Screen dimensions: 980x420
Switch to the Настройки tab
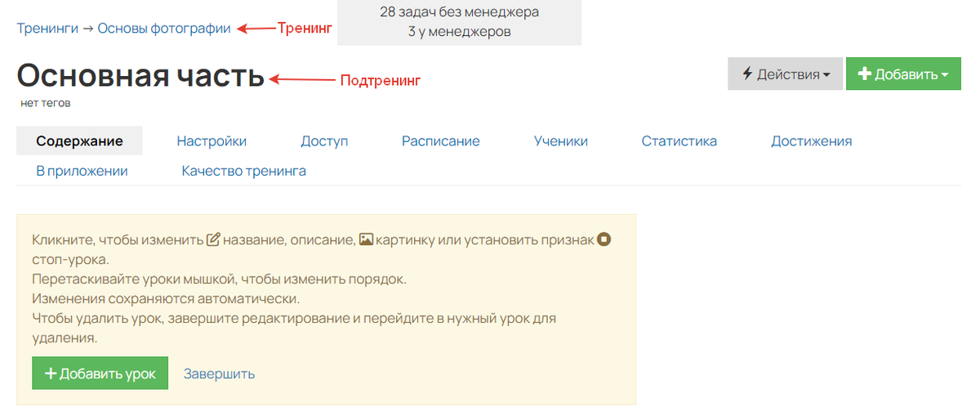coord(212,141)
